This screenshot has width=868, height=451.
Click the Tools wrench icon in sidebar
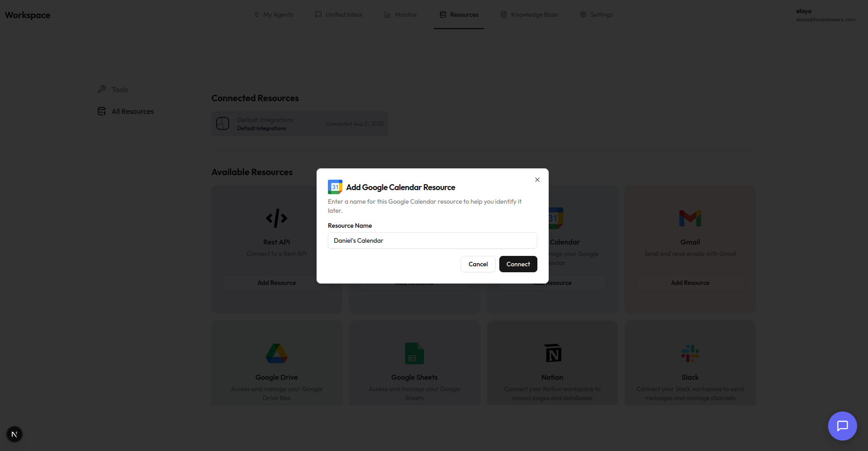102,89
